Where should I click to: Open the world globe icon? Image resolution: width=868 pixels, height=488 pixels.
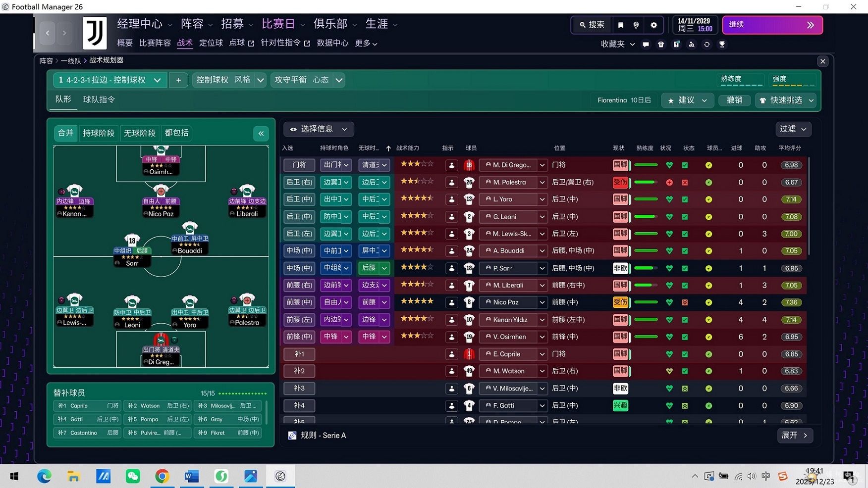click(637, 25)
